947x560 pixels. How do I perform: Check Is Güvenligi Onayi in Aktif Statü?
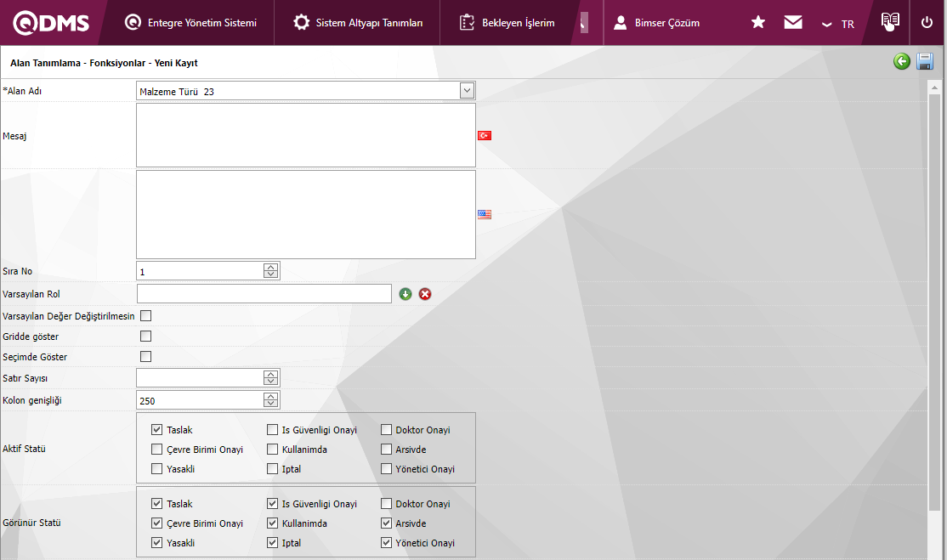272,430
